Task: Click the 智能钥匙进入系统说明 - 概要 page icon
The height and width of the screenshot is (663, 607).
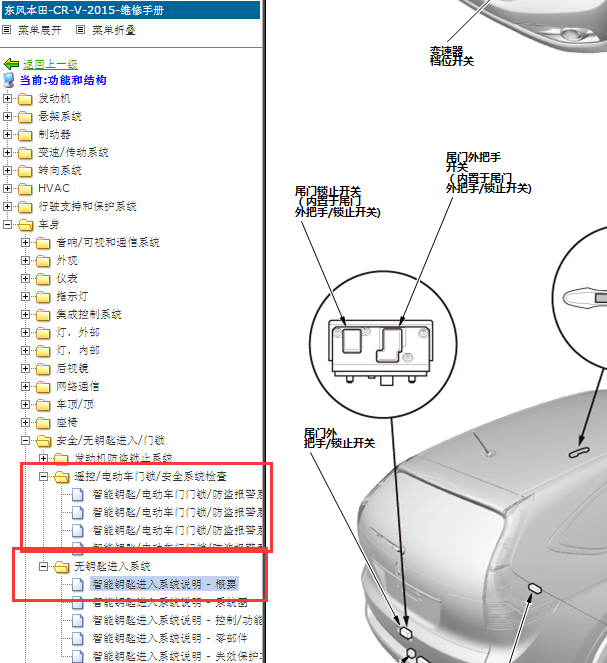Action: [x=78, y=584]
